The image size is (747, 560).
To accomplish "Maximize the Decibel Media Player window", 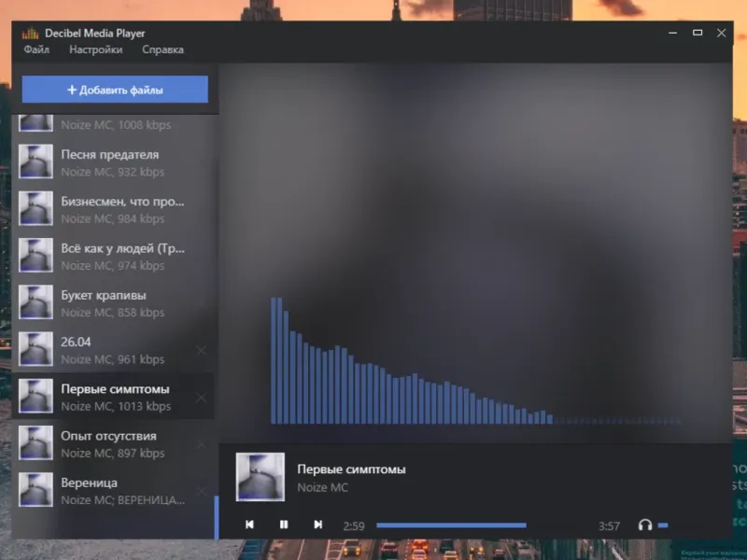I will coord(698,33).
